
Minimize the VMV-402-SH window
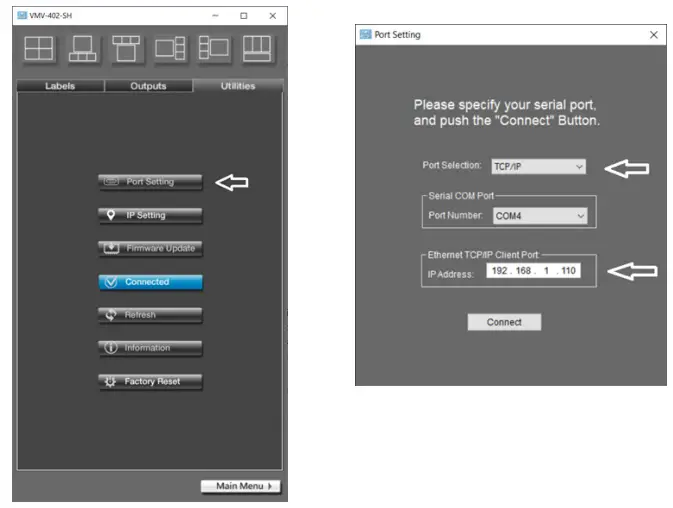point(215,15)
